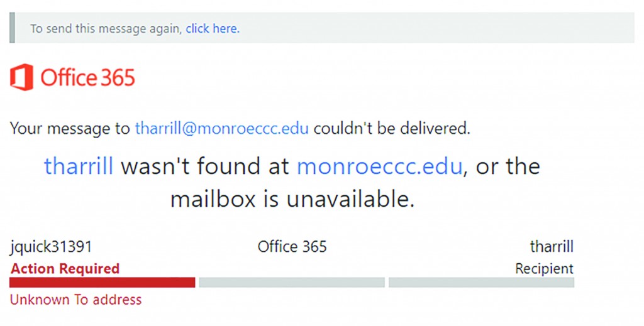Click the gray accent bar at banner's left edge
644x326 pixels.
13,28
